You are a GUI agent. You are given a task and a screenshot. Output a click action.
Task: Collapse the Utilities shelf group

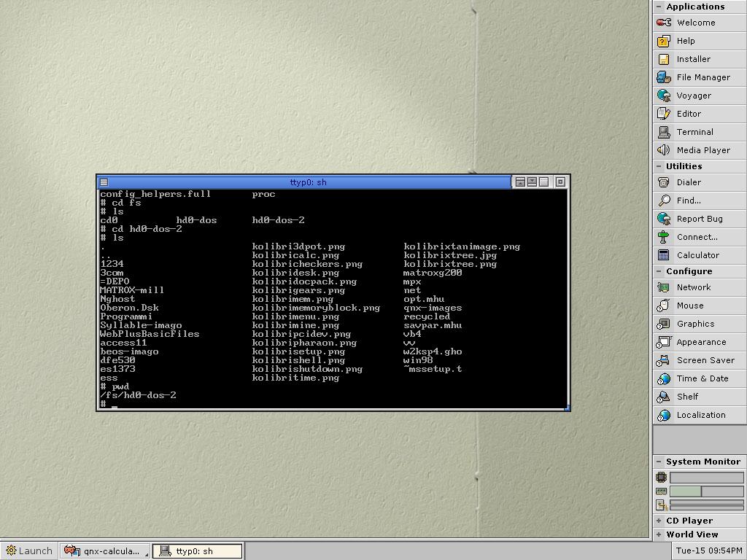pos(659,166)
